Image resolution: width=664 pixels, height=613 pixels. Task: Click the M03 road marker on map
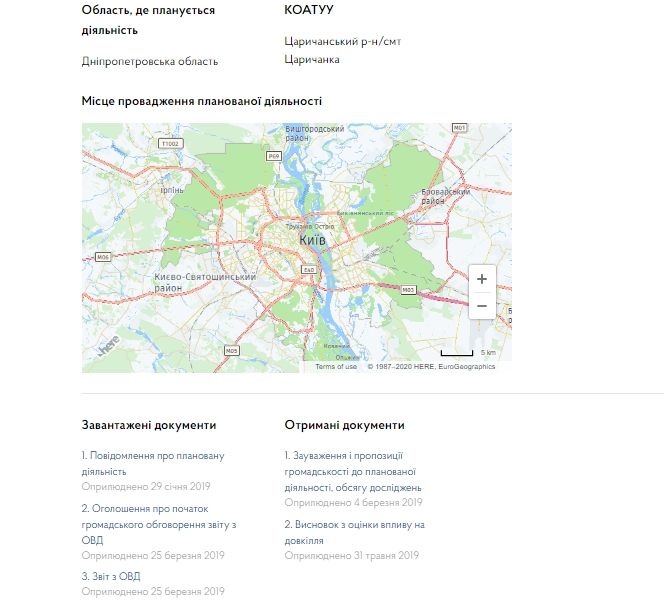click(408, 290)
